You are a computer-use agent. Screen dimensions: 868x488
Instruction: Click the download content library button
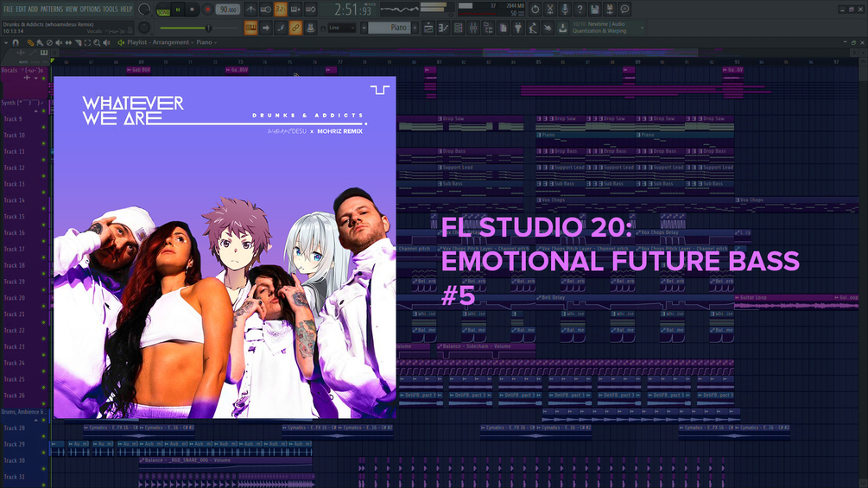click(563, 28)
